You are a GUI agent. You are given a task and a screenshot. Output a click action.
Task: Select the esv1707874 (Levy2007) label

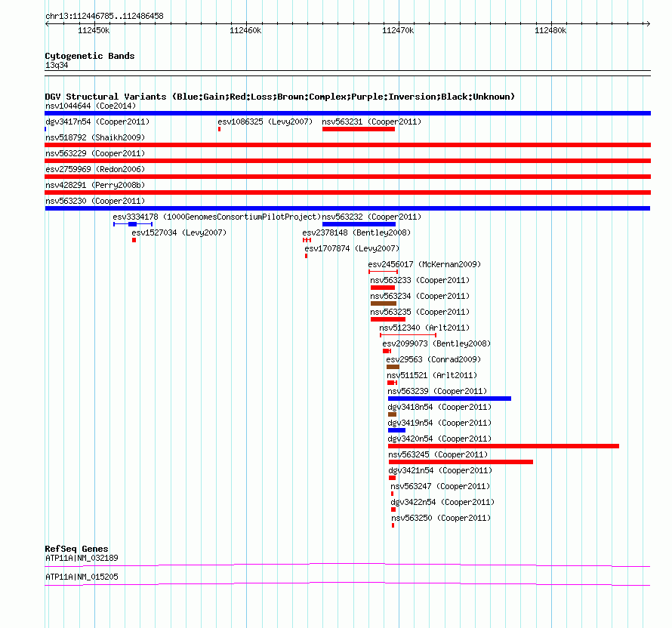352,248
